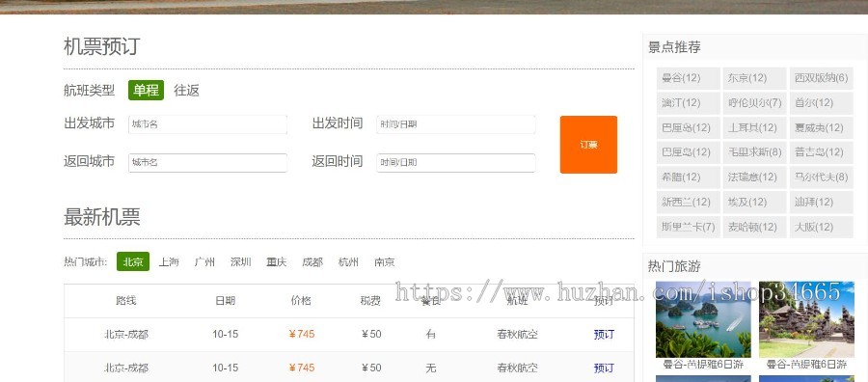Open the 大阪(12) attraction tag

[x=821, y=227]
